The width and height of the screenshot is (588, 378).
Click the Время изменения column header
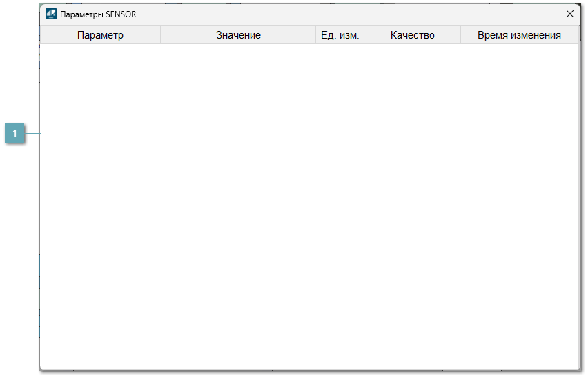(519, 35)
